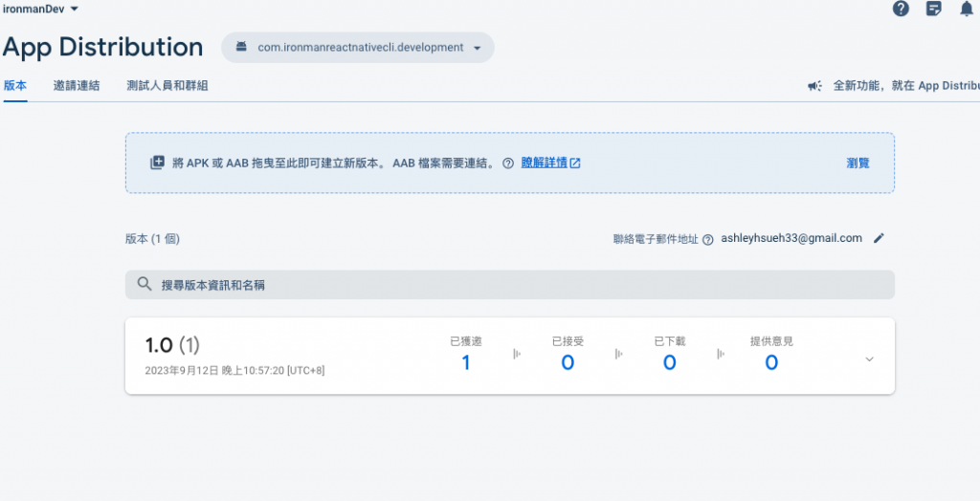
Task: Switch to the 測試人員和群組 tab
Action: point(167,86)
